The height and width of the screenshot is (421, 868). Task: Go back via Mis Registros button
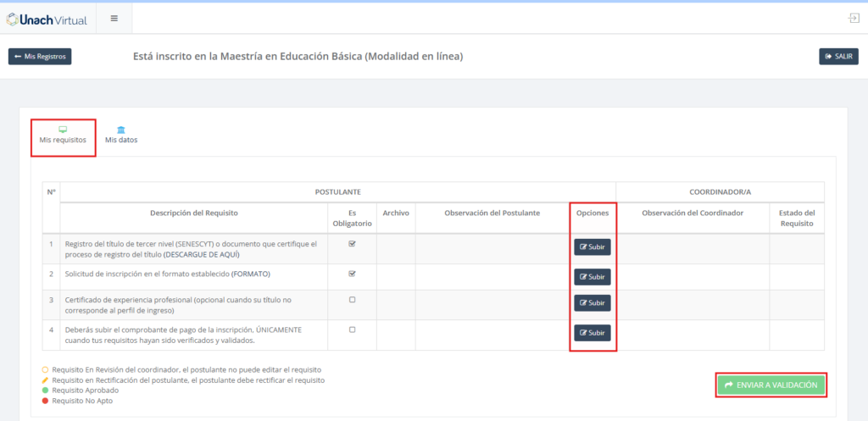point(40,57)
